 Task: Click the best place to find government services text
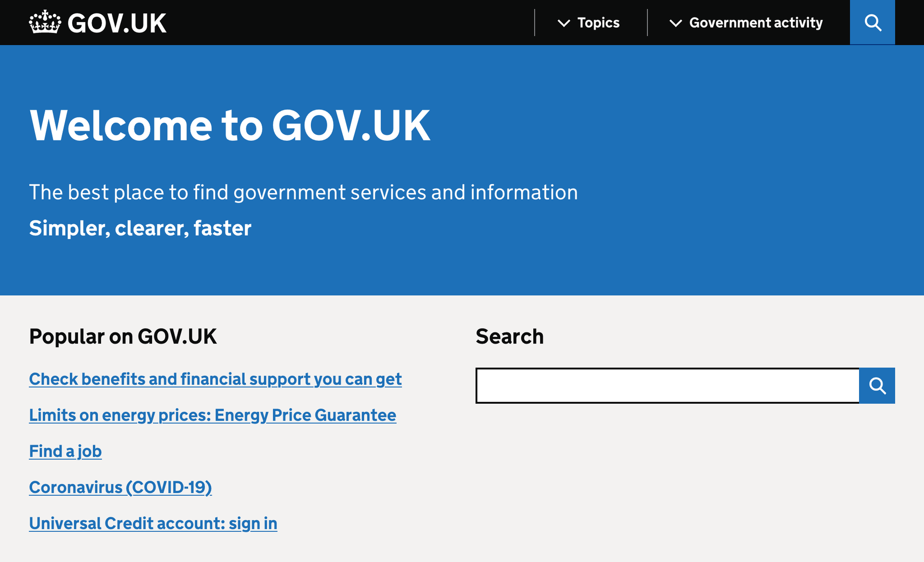click(303, 192)
